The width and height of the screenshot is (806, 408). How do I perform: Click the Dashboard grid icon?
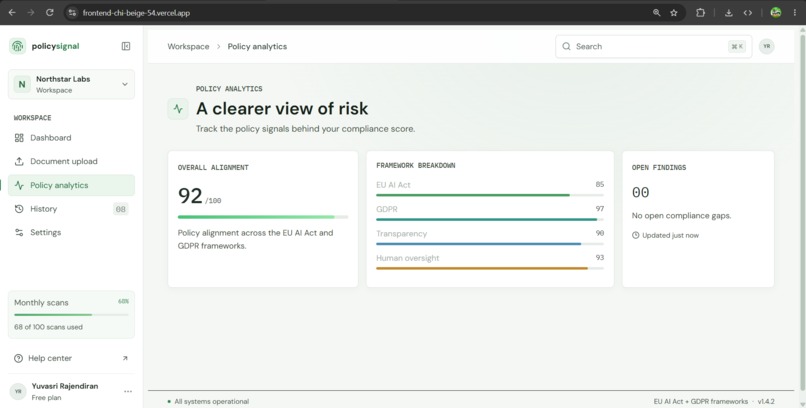point(19,138)
